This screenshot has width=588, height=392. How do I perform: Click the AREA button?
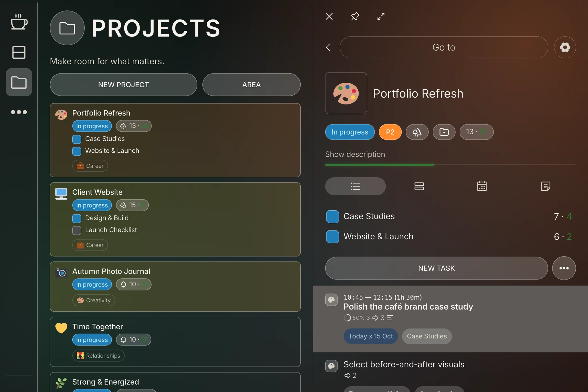pyautogui.click(x=252, y=85)
